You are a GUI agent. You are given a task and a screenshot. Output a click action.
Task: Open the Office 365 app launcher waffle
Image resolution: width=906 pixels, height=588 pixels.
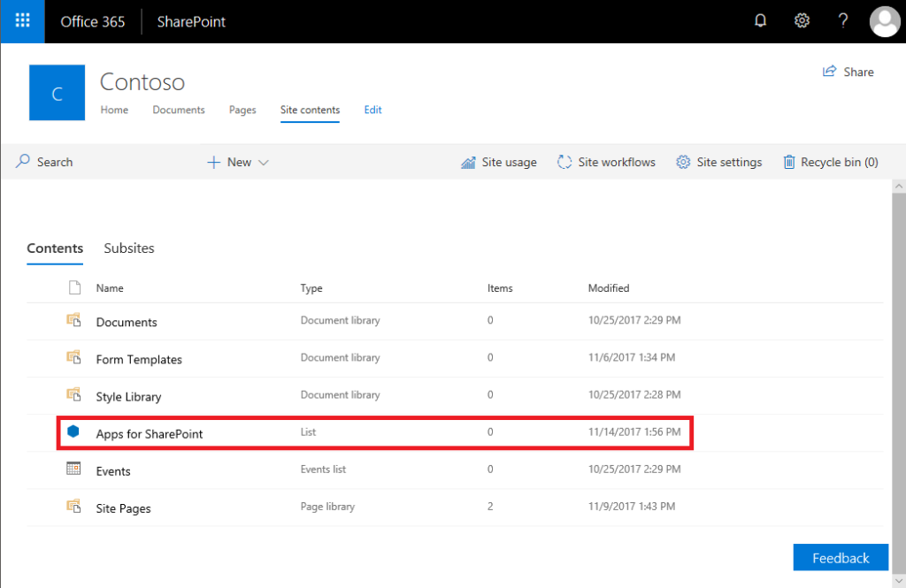22,21
